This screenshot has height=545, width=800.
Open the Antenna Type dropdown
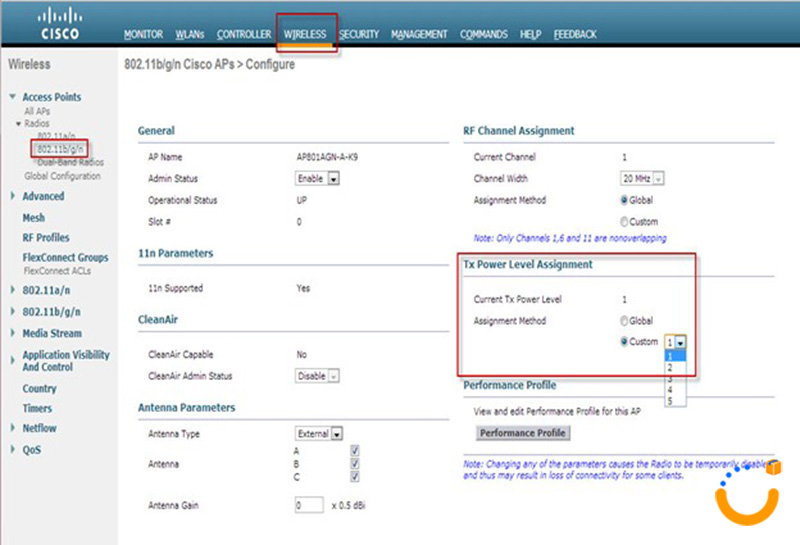(319, 434)
